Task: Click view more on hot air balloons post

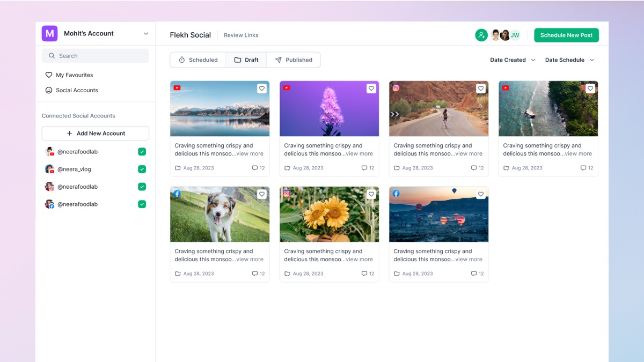Action: 469,260
